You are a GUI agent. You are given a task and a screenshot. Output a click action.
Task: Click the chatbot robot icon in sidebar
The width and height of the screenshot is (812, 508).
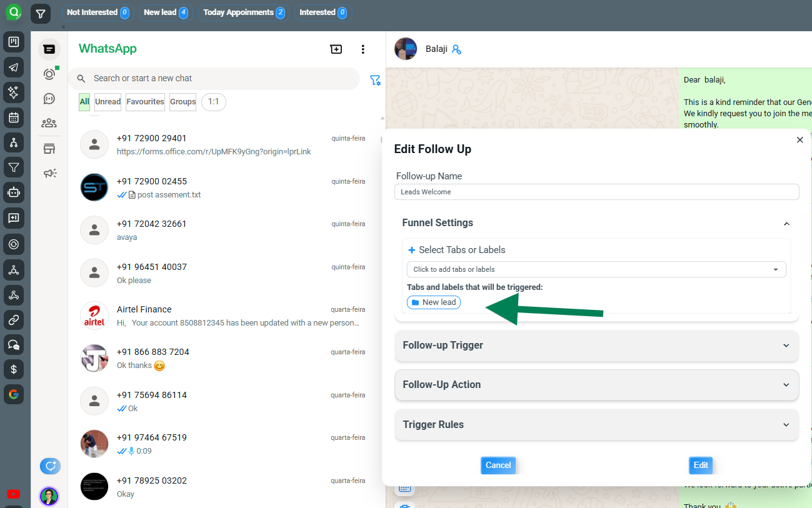tap(14, 192)
